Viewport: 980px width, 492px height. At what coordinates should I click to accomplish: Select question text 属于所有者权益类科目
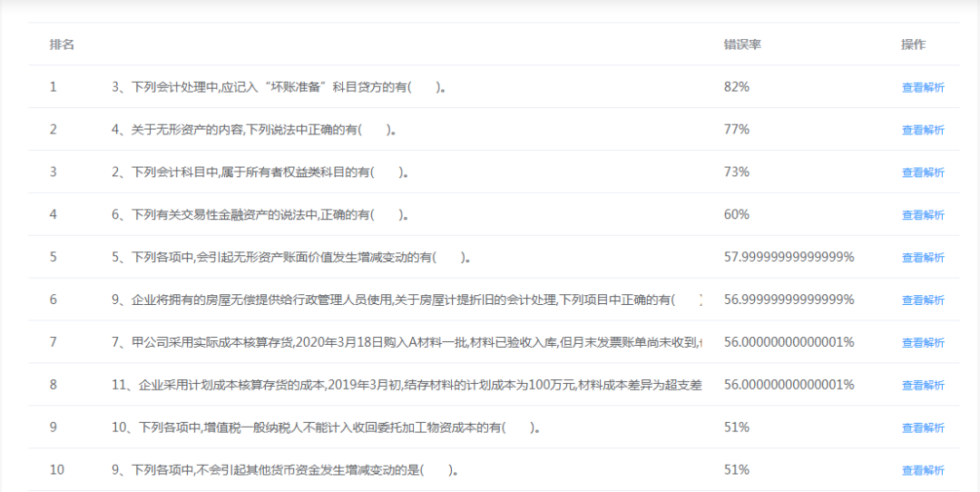[x=260, y=172]
